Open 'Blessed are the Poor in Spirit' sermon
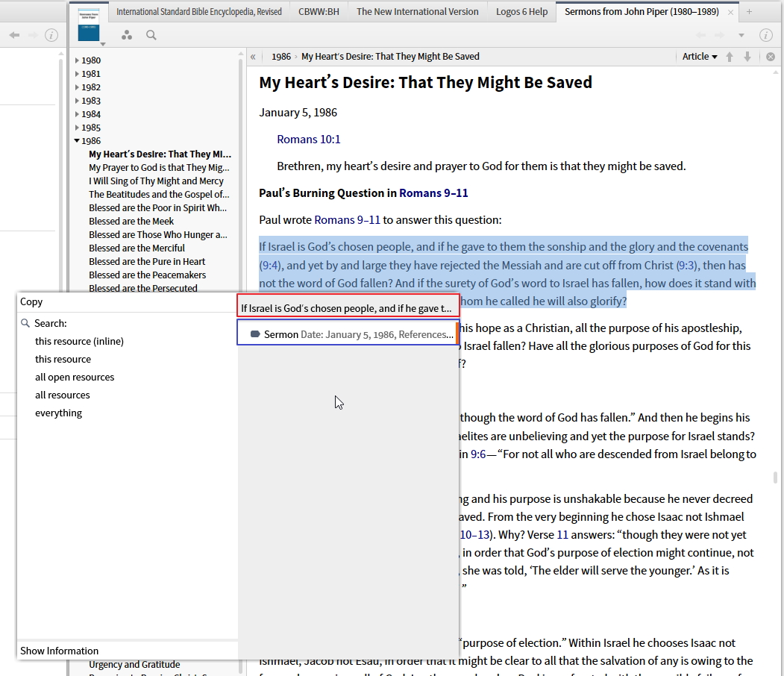 pos(157,208)
